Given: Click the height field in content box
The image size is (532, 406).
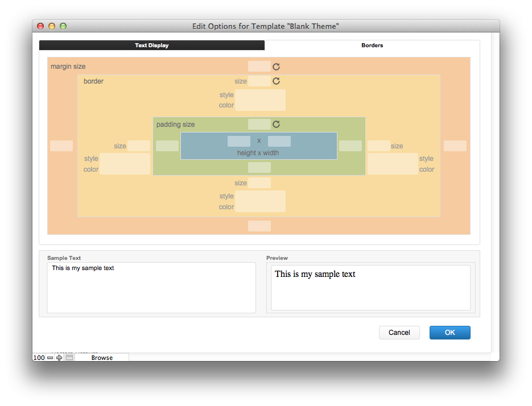Looking at the screenshot, I should [x=238, y=141].
